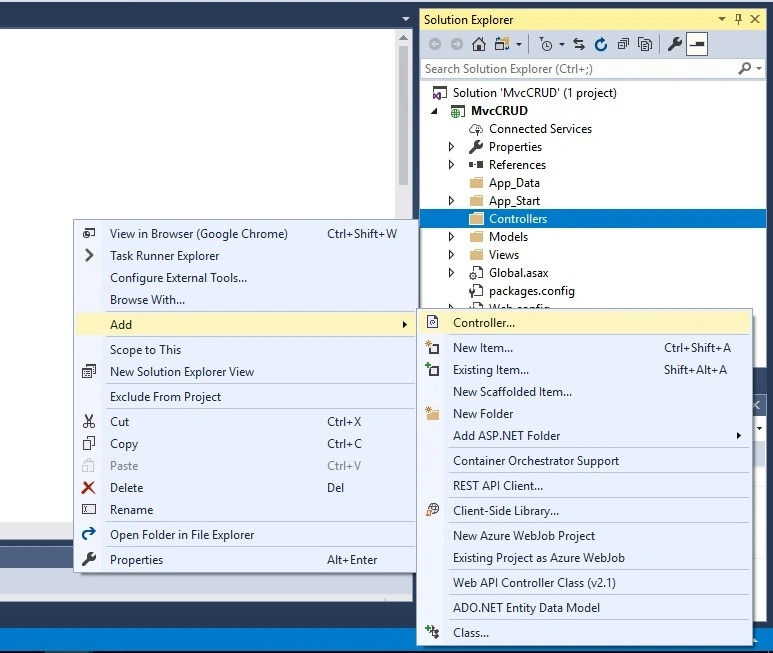Screen dimensions: 773x653
Task: Open the Switch Views dropdown arrow
Action: 519,44
